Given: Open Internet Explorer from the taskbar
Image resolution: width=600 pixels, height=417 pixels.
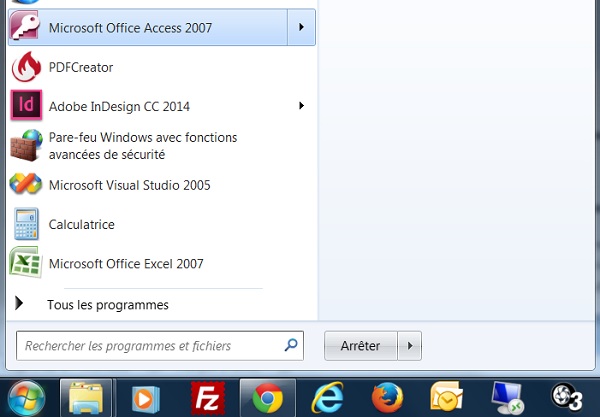Looking at the screenshot, I should click(x=328, y=398).
